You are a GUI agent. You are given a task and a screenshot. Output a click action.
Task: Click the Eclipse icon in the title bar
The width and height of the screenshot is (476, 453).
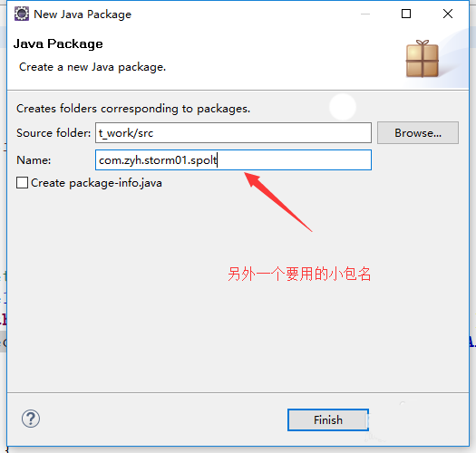(22, 14)
